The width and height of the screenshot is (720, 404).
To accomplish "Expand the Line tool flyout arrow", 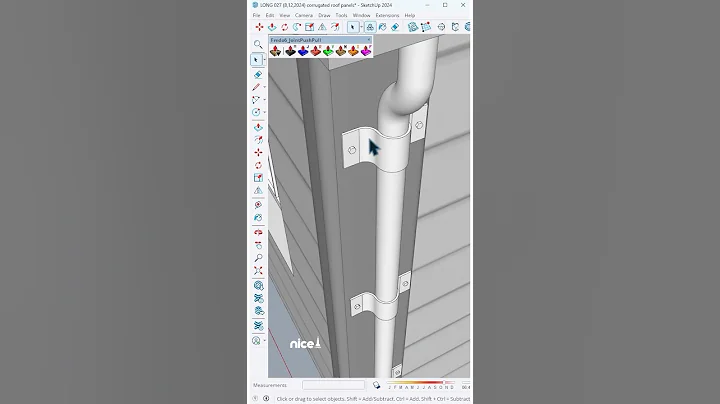I will click(x=264, y=87).
